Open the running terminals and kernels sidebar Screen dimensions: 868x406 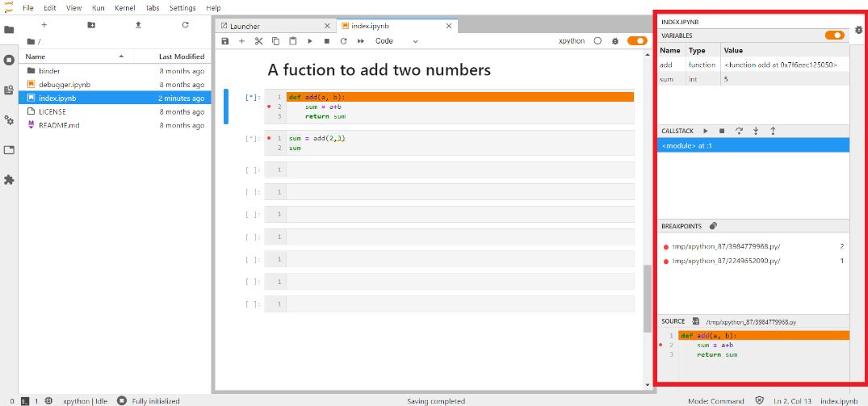(x=9, y=60)
